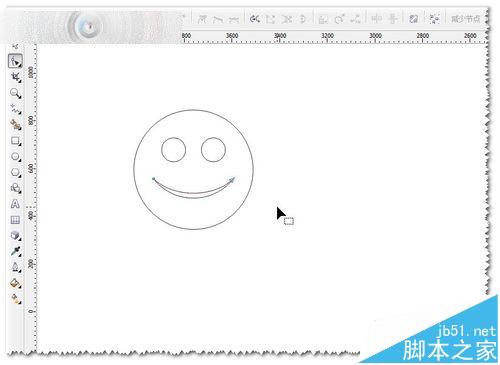Image resolution: width=500 pixels, height=365 pixels.
Task: Click the Reverse Direction icon
Action: click(x=255, y=19)
